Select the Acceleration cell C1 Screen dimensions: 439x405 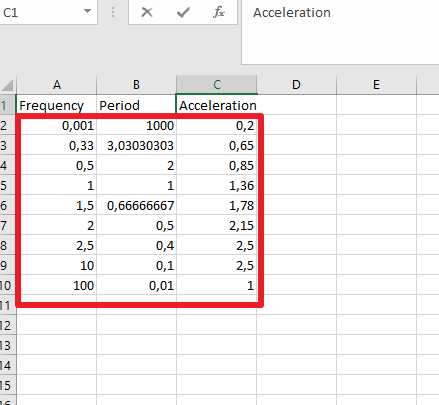(x=217, y=105)
